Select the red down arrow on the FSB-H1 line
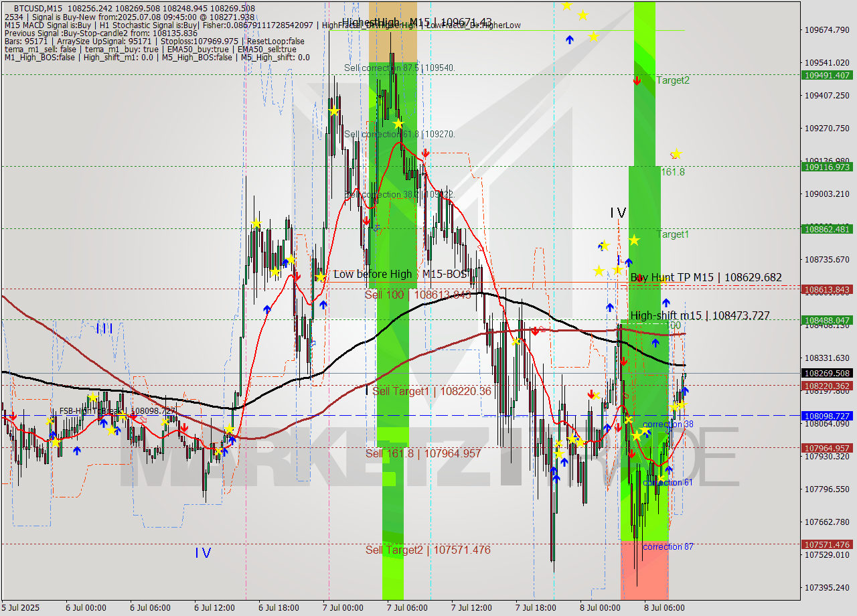The image size is (857, 616). 13,416
